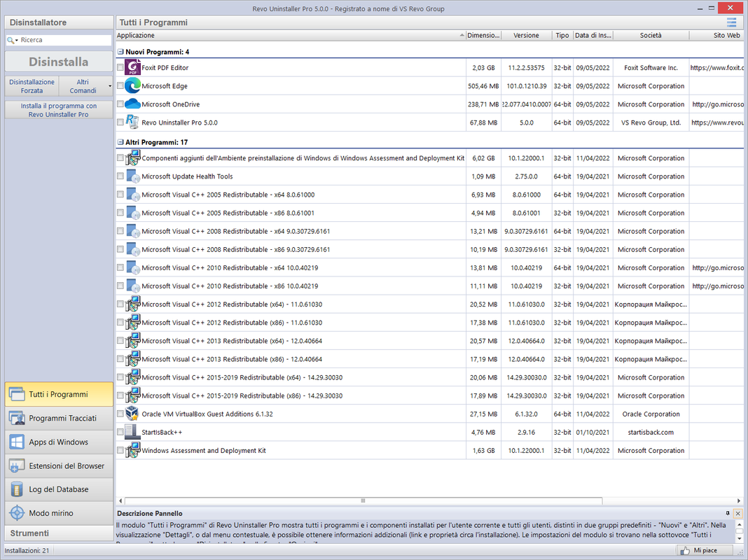Activate Modo mirino mode
Image resolution: width=748 pixels, height=560 pixels.
click(59, 513)
